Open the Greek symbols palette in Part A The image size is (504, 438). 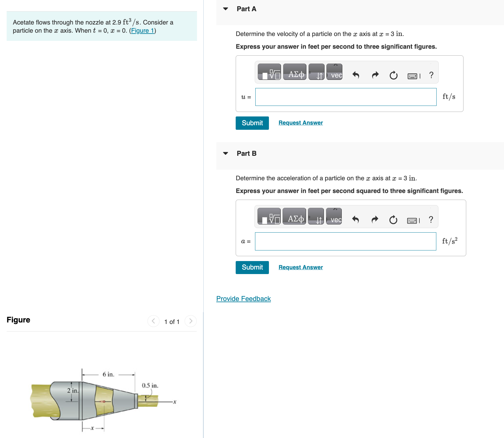coord(295,72)
